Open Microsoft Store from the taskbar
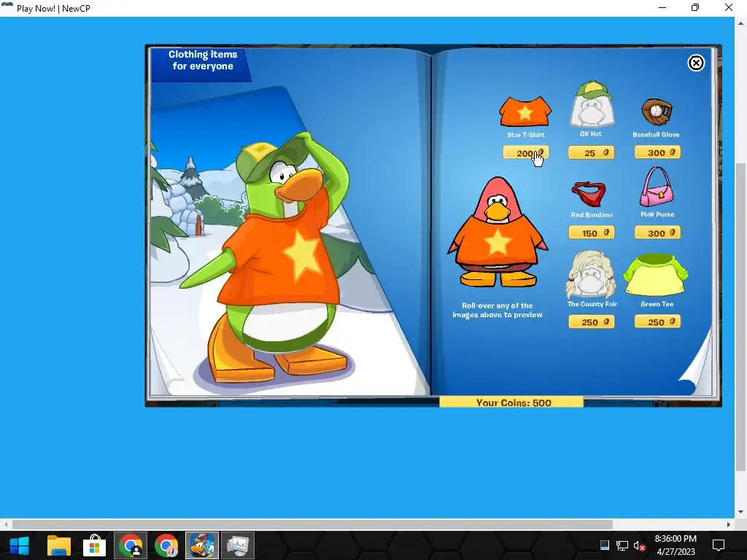The height and width of the screenshot is (560, 747). [94, 545]
